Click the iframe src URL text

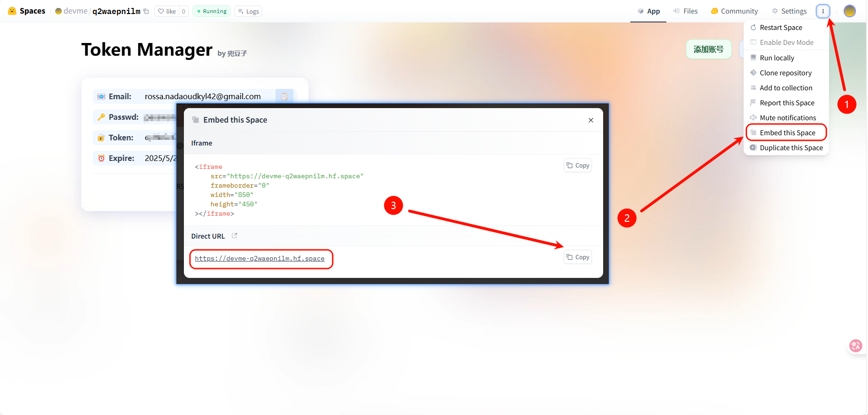pyautogui.click(x=295, y=176)
